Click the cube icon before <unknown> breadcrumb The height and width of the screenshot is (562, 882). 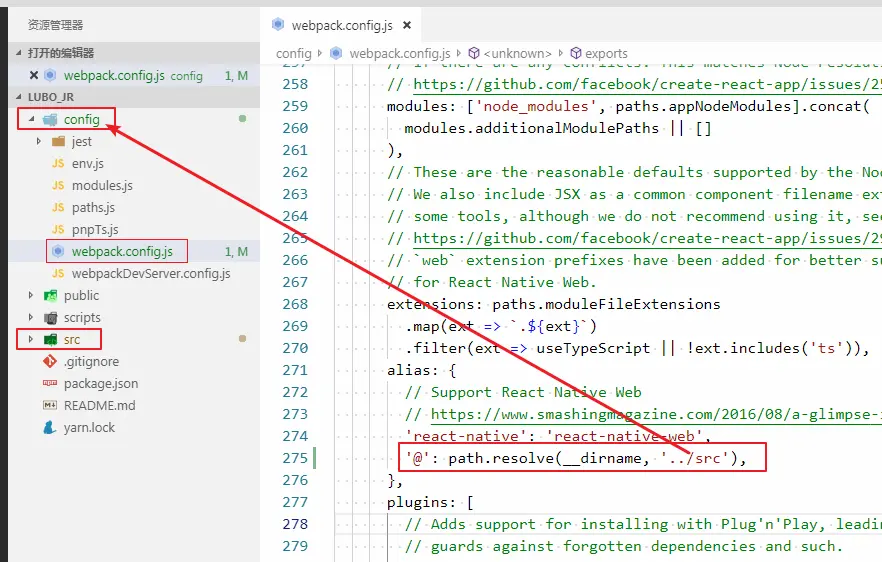pyautogui.click(x=474, y=53)
